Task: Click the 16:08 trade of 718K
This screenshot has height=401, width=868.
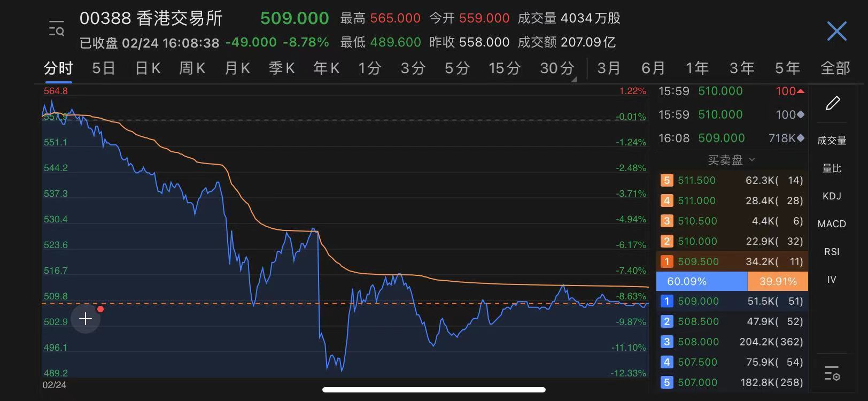Action: [731, 138]
